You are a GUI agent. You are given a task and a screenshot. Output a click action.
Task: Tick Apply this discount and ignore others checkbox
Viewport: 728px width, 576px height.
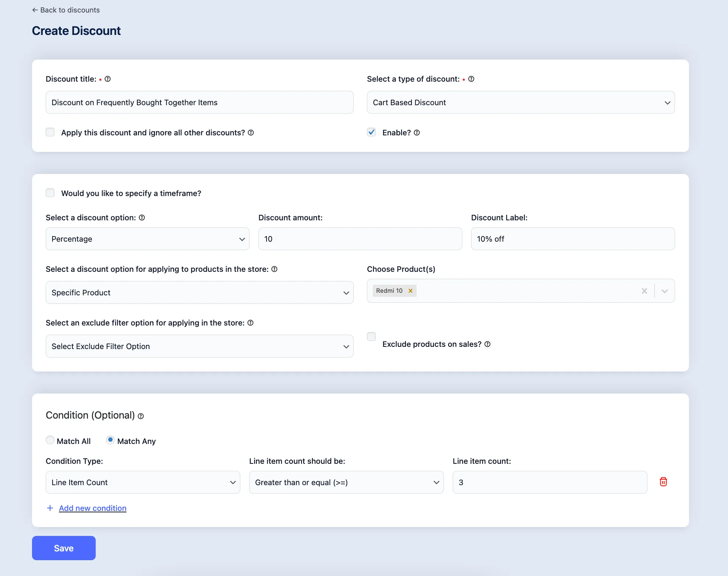pyautogui.click(x=50, y=132)
